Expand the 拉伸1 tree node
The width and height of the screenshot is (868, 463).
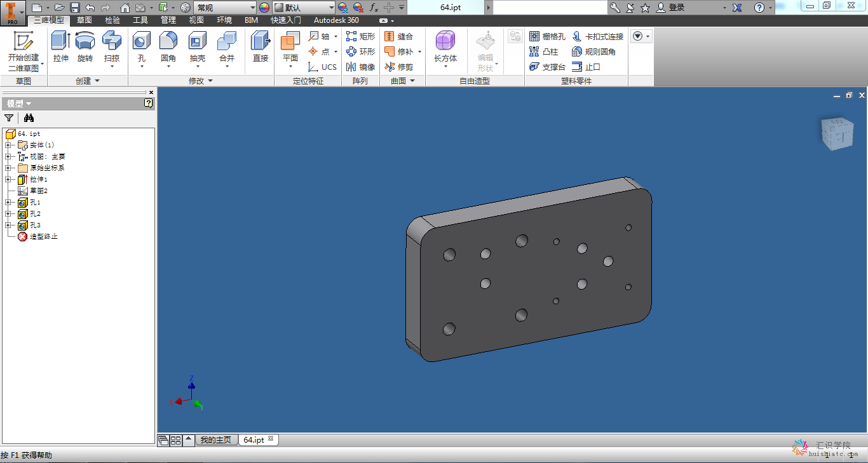pos(8,179)
